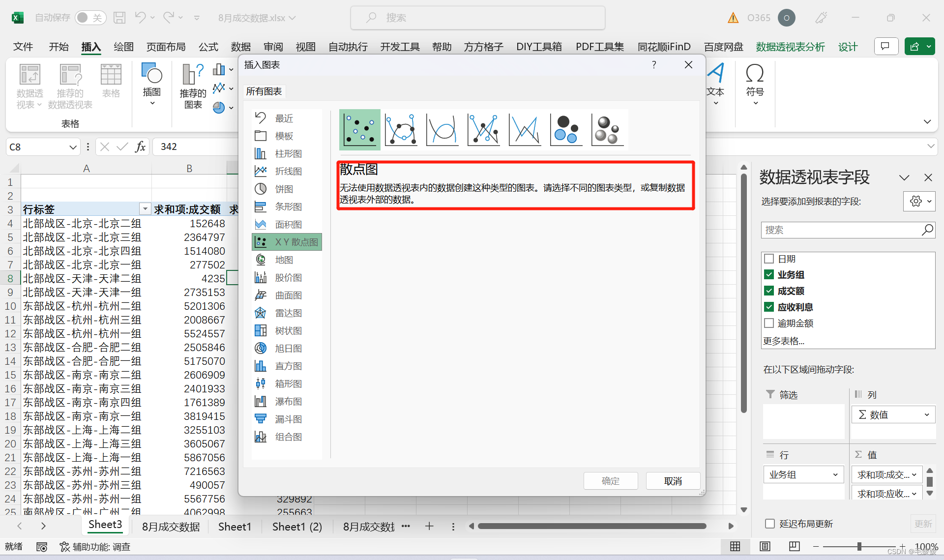This screenshot has width=944, height=560.
Task: Select scatter with straight lines subtype
Action: tap(525, 130)
